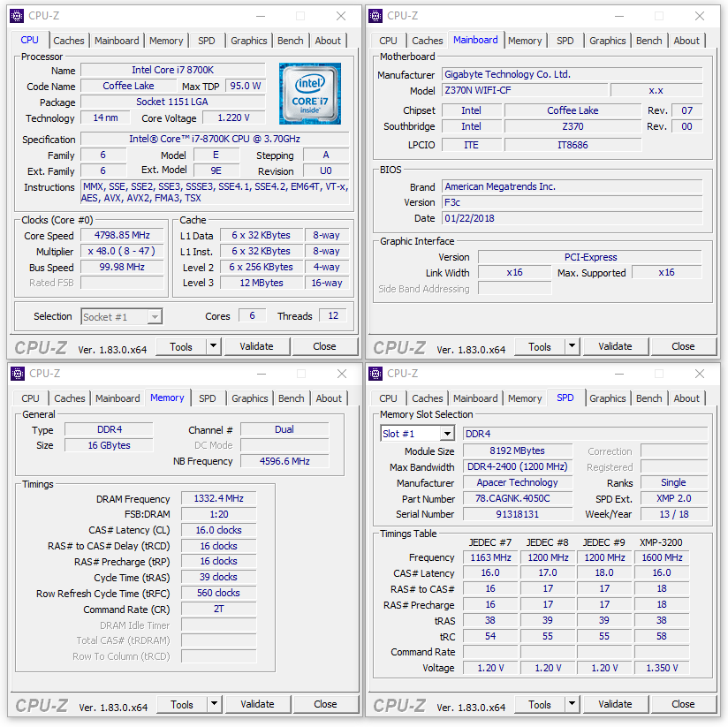Click the NB Frequency value 4596.6 MHz
Image resolution: width=728 pixels, height=727 pixels.
click(x=284, y=461)
